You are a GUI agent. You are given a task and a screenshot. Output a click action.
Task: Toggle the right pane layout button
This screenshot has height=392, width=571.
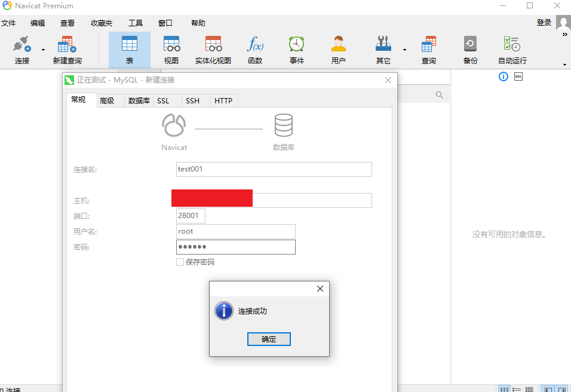[562, 389]
